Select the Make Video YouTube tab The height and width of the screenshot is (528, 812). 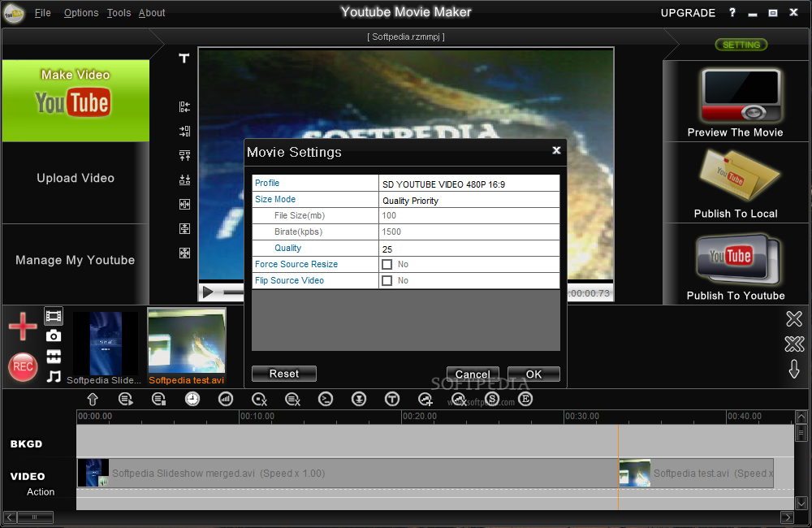(x=76, y=101)
